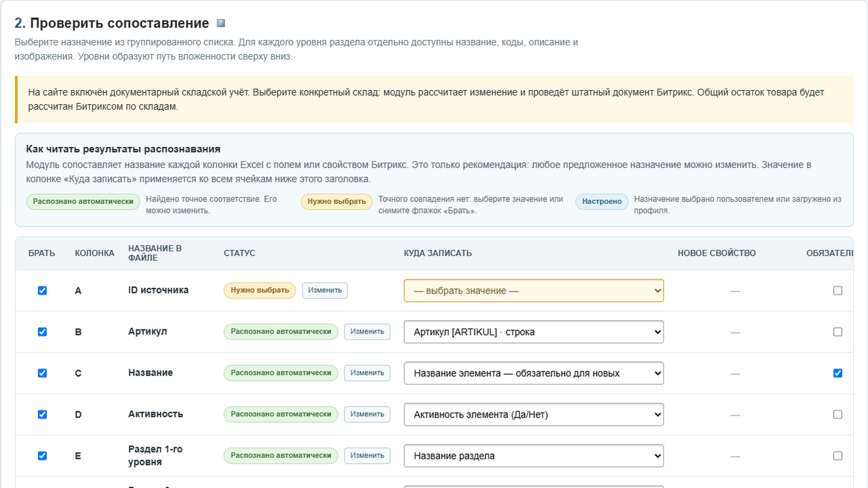The image size is (868, 488).
Task: Click «Распознано автоматически» badge in the legend
Action: tap(83, 201)
